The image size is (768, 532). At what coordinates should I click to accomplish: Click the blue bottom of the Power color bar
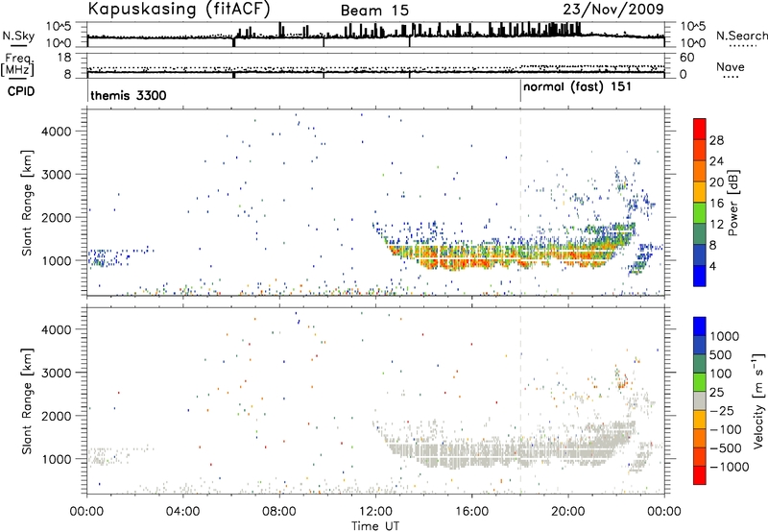[x=700, y=276]
